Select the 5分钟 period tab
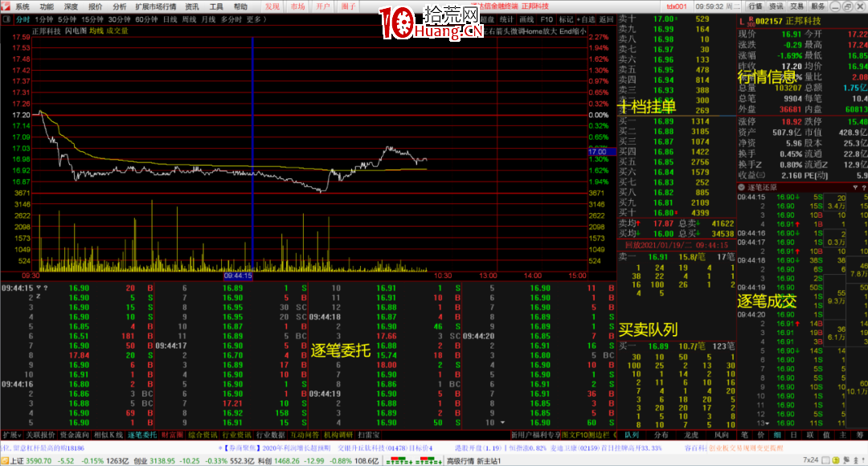 67,19
